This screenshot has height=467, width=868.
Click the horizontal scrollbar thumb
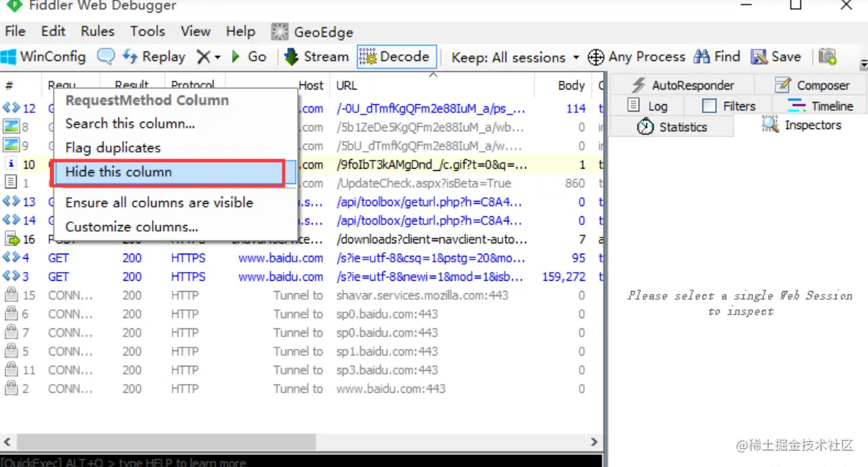[x=166, y=441]
